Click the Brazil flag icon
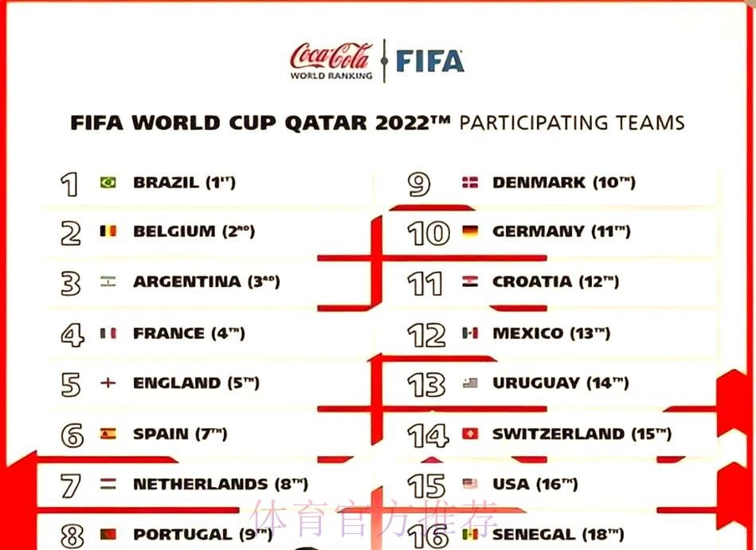 108,183
